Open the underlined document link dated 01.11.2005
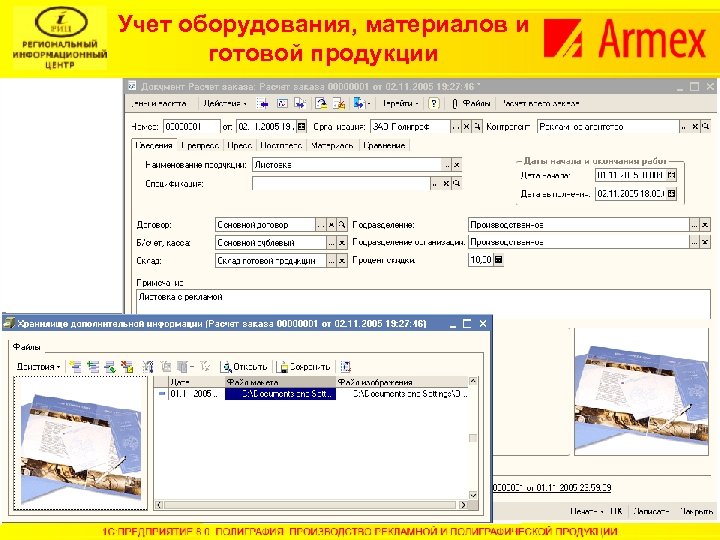 551,488
